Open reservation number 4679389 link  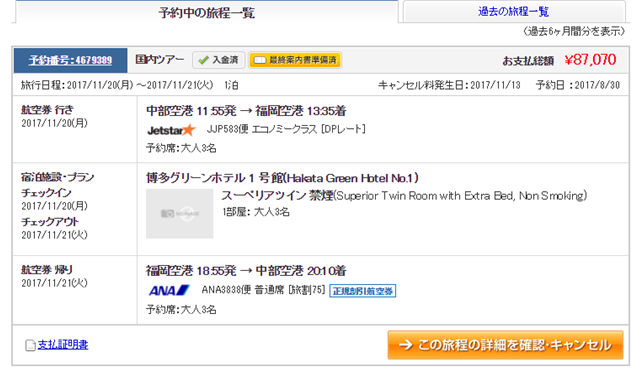pyautogui.click(x=70, y=60)
